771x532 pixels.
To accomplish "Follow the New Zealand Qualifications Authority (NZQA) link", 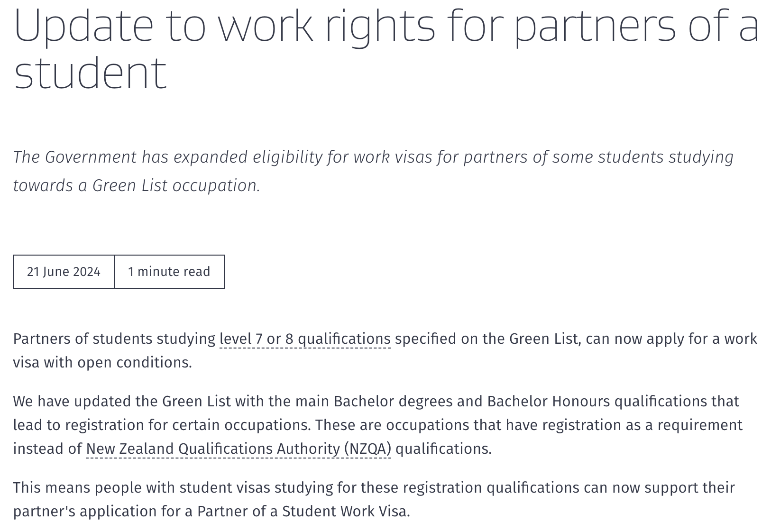I will point(239,449).
